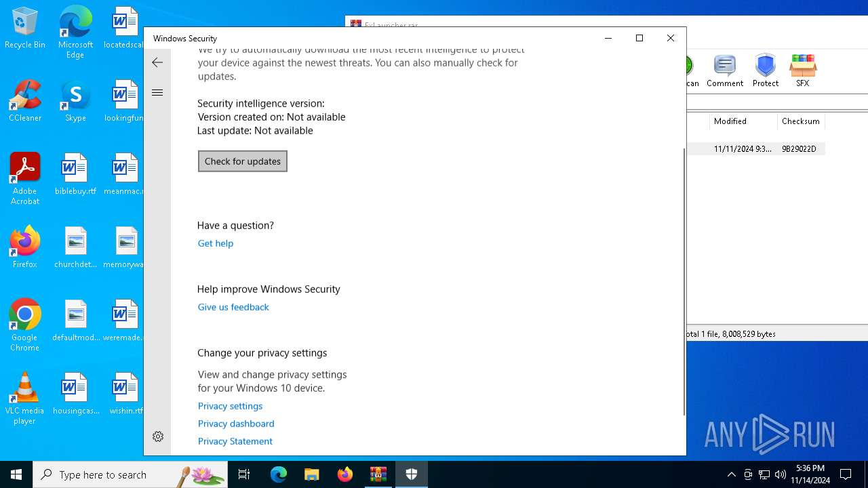Open the Windows Security hamburger navigation menu
This screenshot has width=868, height=488.
157,93
